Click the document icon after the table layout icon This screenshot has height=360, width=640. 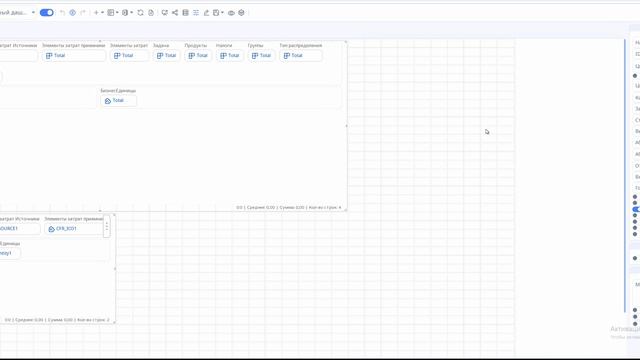(125, 13)
